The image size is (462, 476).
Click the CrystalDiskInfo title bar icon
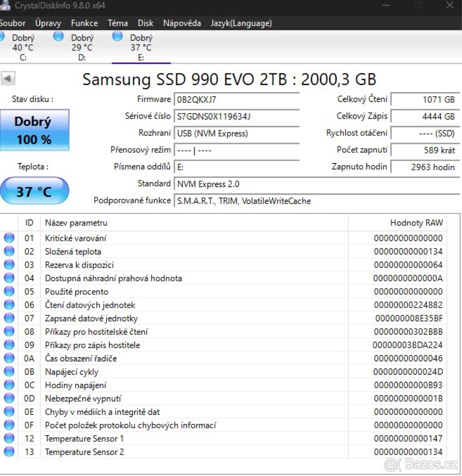point(6,6)
